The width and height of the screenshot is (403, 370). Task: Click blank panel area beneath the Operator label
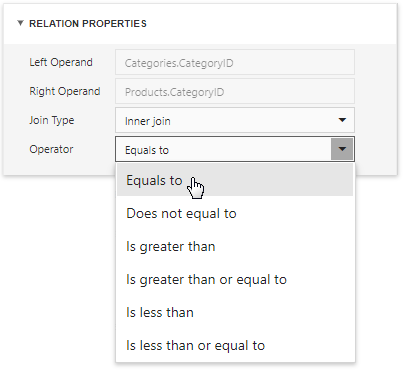click(59, 167)
